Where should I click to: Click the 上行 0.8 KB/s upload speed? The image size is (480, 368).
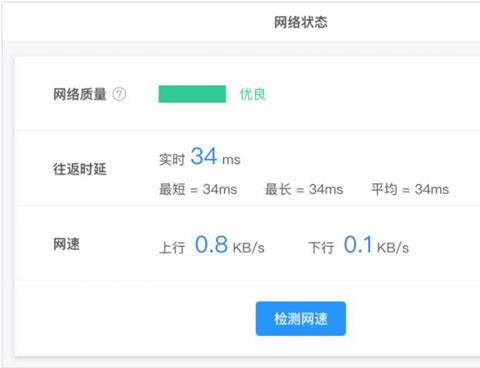212,245
